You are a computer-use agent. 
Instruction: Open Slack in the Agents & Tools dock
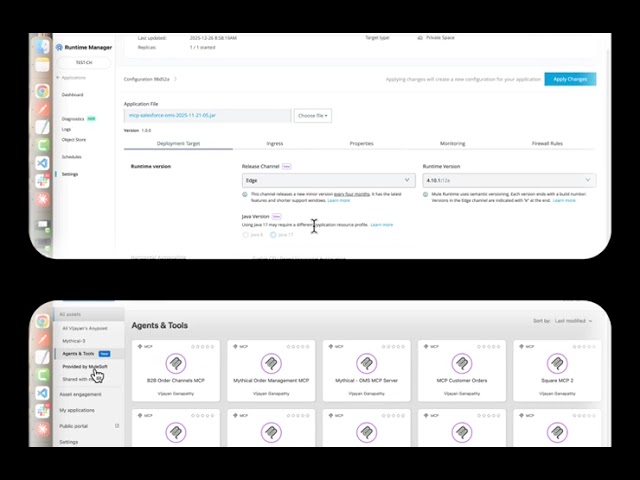pyautogui.click(x=42, y=411)
